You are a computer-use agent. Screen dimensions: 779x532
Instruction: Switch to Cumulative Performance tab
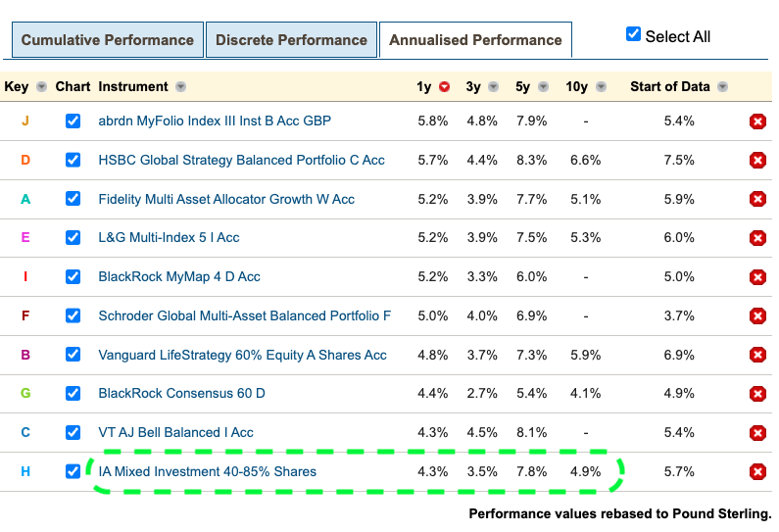point(108,40)
